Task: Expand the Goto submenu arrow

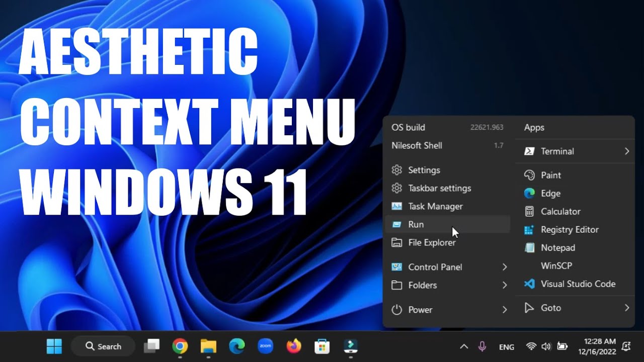Action: click(x=627, y=308)
